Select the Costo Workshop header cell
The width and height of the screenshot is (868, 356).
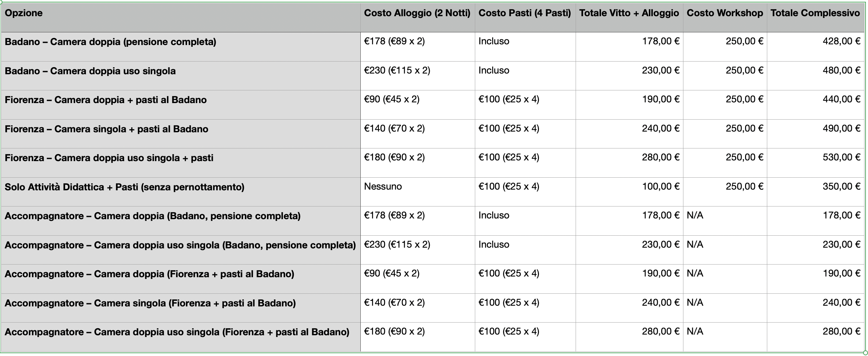coord(725,18)
